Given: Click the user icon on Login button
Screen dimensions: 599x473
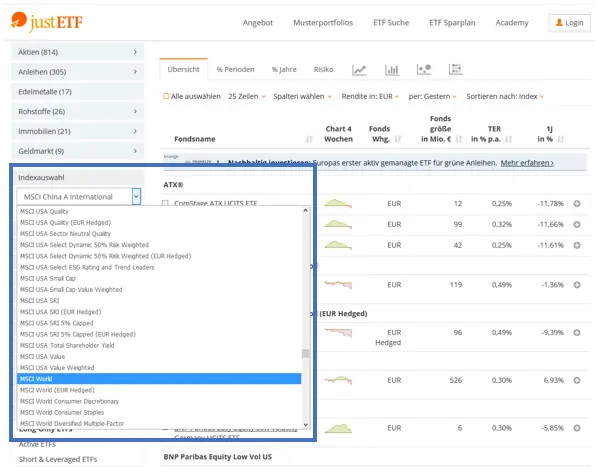Looking at the screenshot, I should pos(559,23).
